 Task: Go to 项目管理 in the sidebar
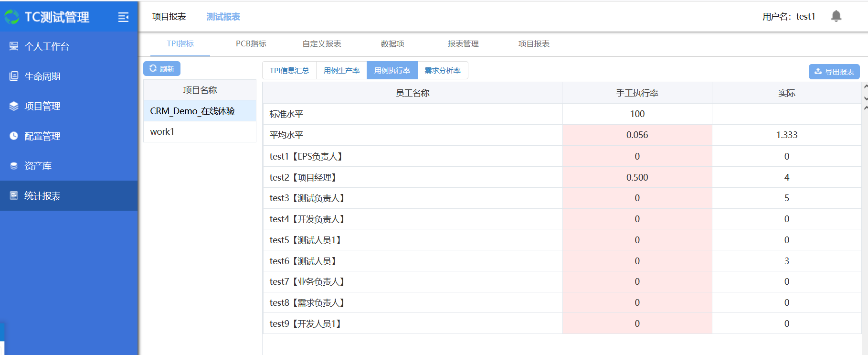[42, 106]
